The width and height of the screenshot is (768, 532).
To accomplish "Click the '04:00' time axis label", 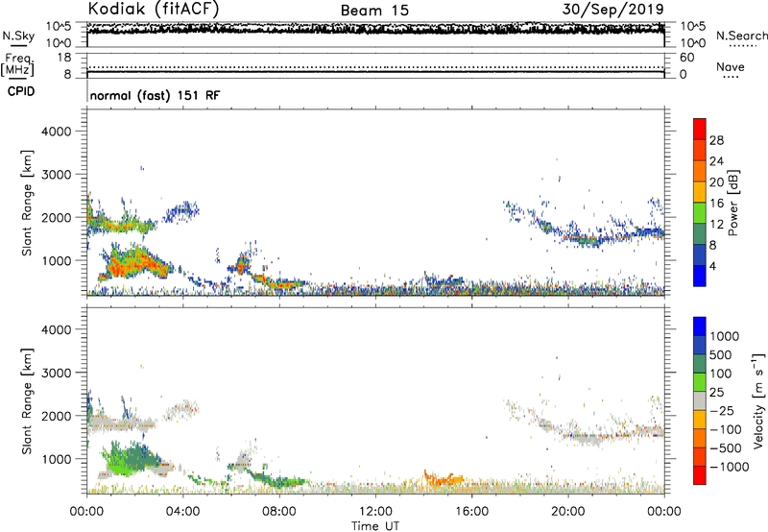I will pos(182,512).
